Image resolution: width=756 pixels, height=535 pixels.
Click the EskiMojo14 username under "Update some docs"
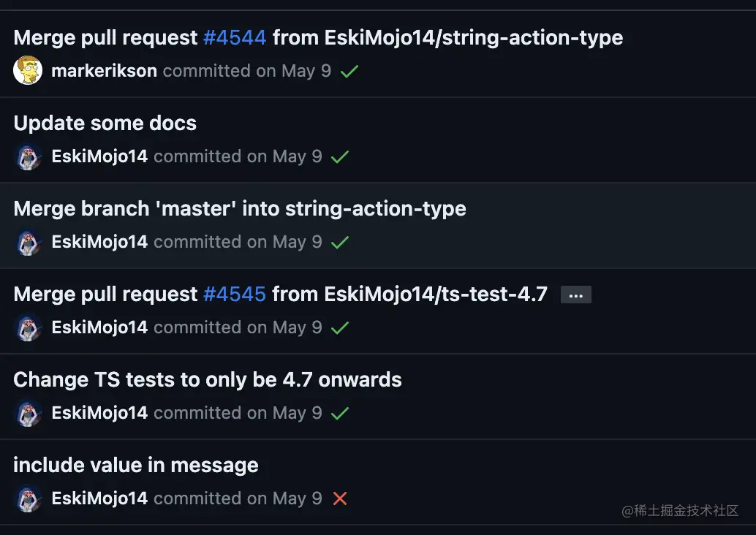(x=99, y=156)
